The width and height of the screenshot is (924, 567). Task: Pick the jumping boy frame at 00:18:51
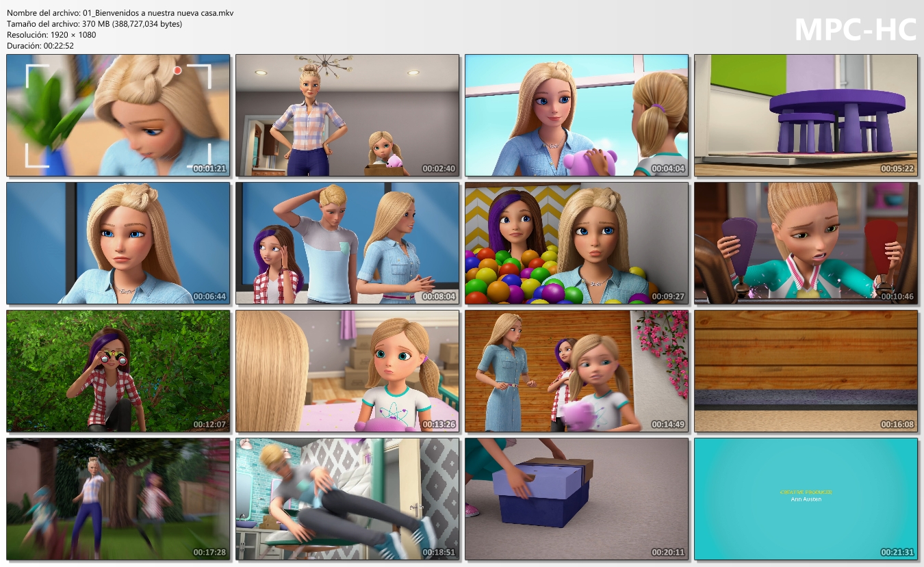pyautogui.click(x=348, y=499)
